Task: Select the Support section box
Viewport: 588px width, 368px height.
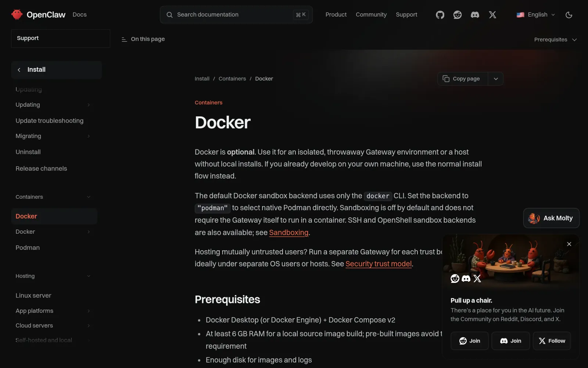Action: click(x=61, y=38)
